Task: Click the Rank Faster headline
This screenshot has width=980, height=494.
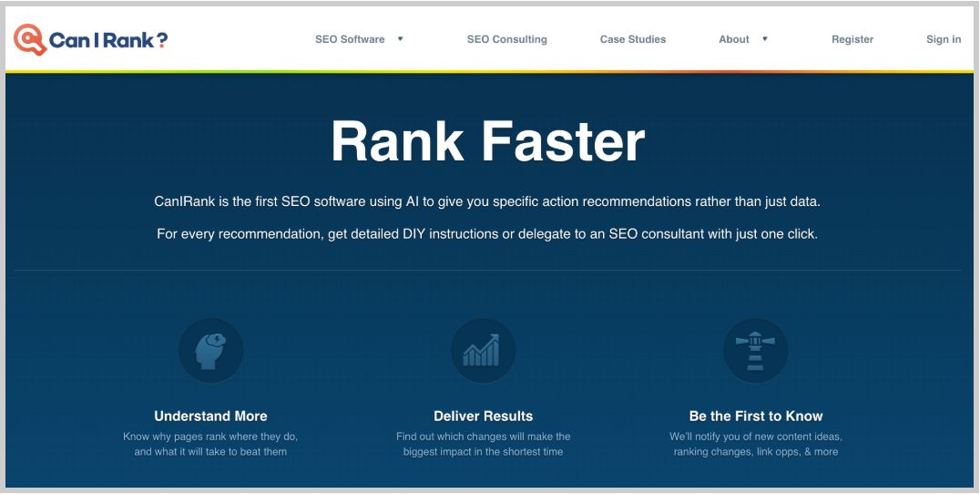Action: pos(488,141)
